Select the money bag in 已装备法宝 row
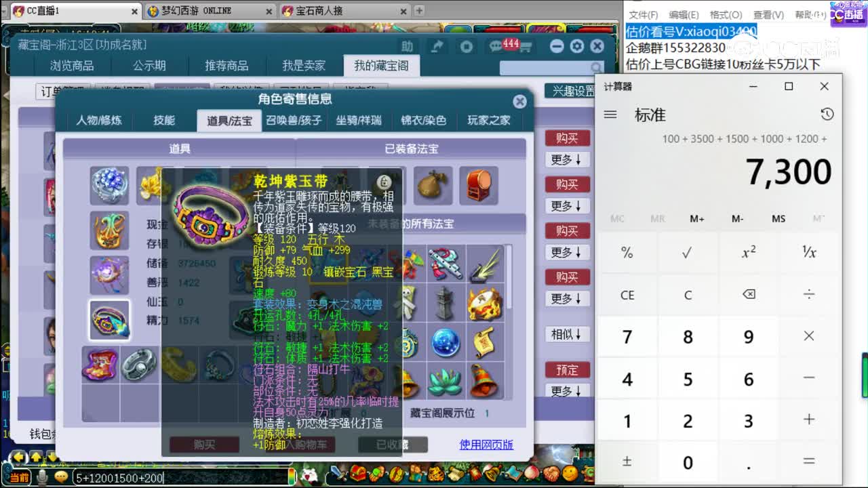868x488 pixels. pos(433,184)
